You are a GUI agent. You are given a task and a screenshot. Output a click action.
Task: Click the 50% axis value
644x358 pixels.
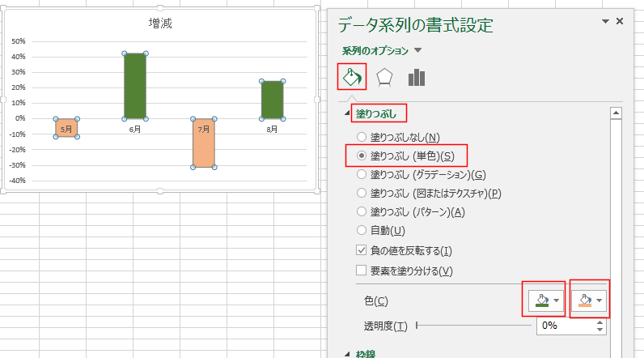[19, 41]
